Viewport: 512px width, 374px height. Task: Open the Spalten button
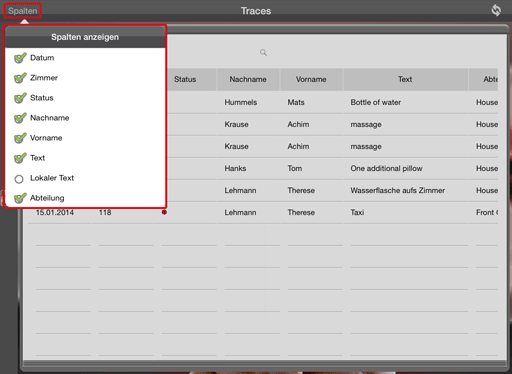pos(23,11)
